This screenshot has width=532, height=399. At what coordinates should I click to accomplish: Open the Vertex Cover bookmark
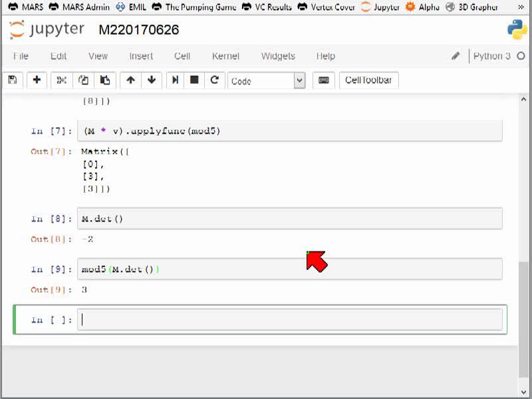coord(326,7)
